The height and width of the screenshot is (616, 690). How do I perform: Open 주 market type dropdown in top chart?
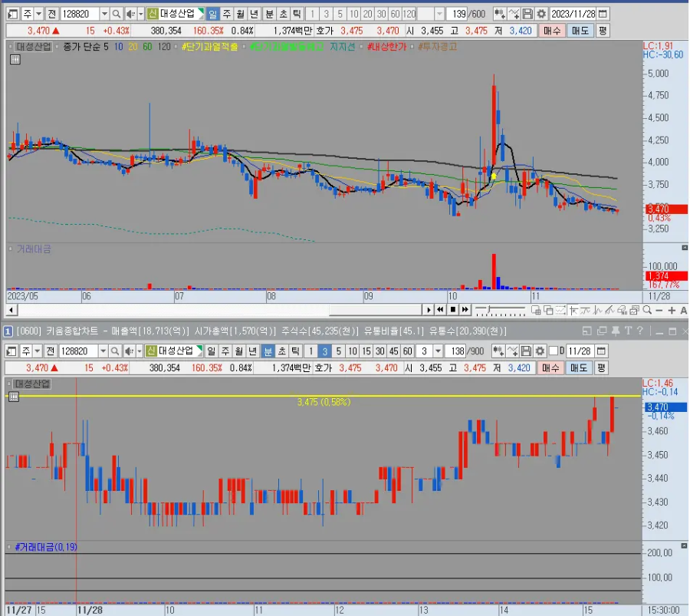pyautogui.click(x=39, y=14)
